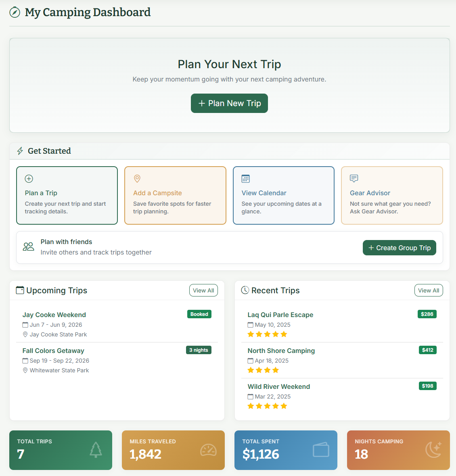The height and width of the screenshot is (476, 456).
Task: Click the plus circle icon on Plan a Trip
Action: click(29, 179)
